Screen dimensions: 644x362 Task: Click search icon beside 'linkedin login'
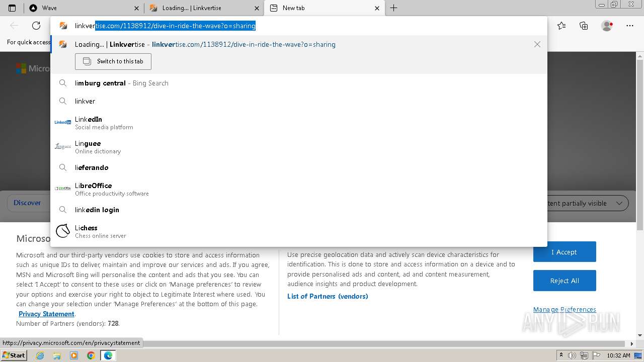(x=63, y=210)
